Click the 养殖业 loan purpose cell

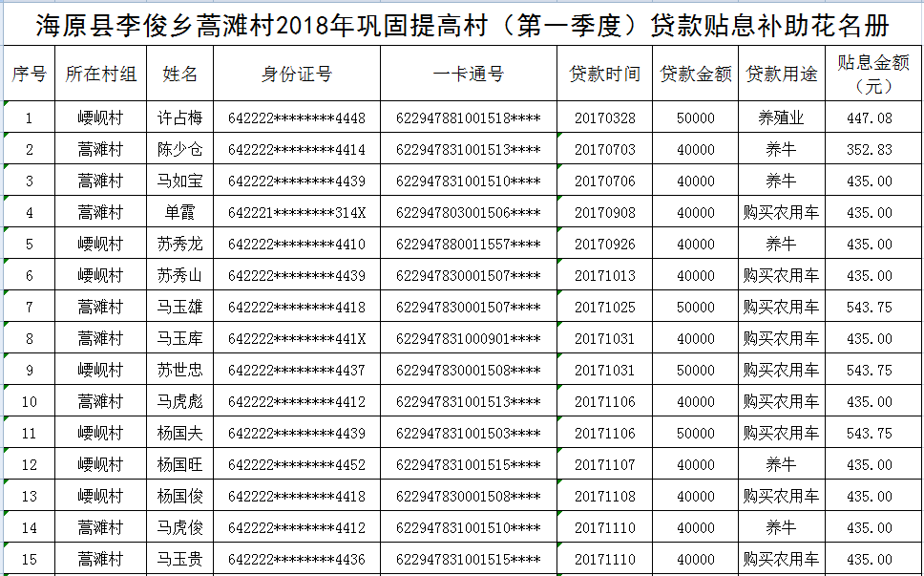click(x=781, y=118)
